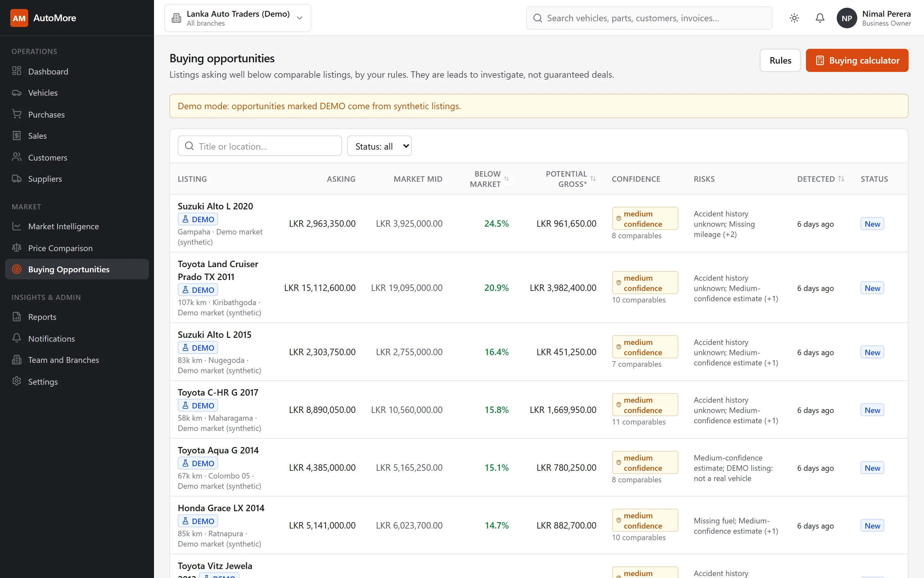924x578 pixels.
Task: Open the top bar notification bell
Action: click(820, 18)
